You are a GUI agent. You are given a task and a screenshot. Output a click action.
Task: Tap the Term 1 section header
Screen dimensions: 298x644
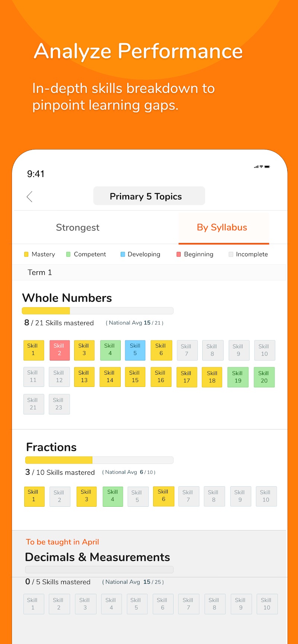click(x=40, y=273)
